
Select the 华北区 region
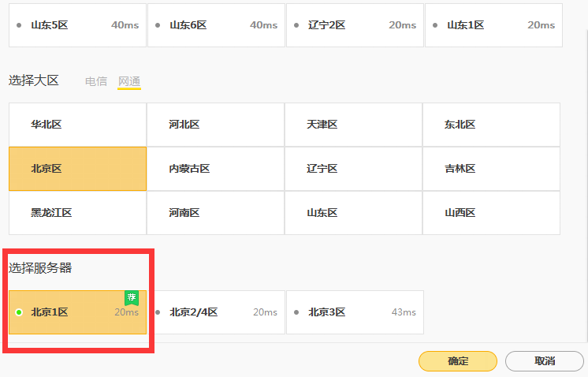point(77,125)
